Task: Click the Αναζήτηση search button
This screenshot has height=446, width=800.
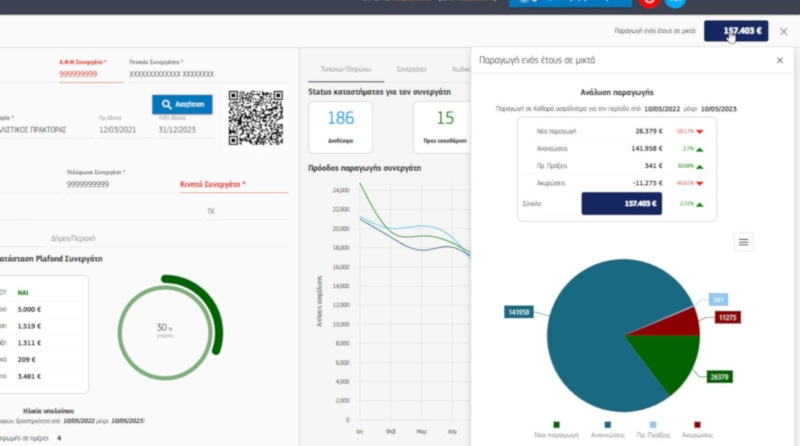Action: (x=182, y=104)
